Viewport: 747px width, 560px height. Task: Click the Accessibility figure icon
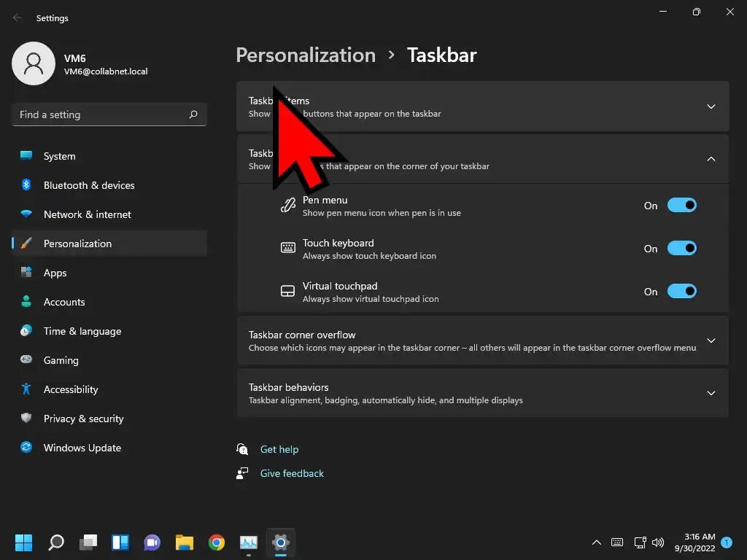(26, 389)
